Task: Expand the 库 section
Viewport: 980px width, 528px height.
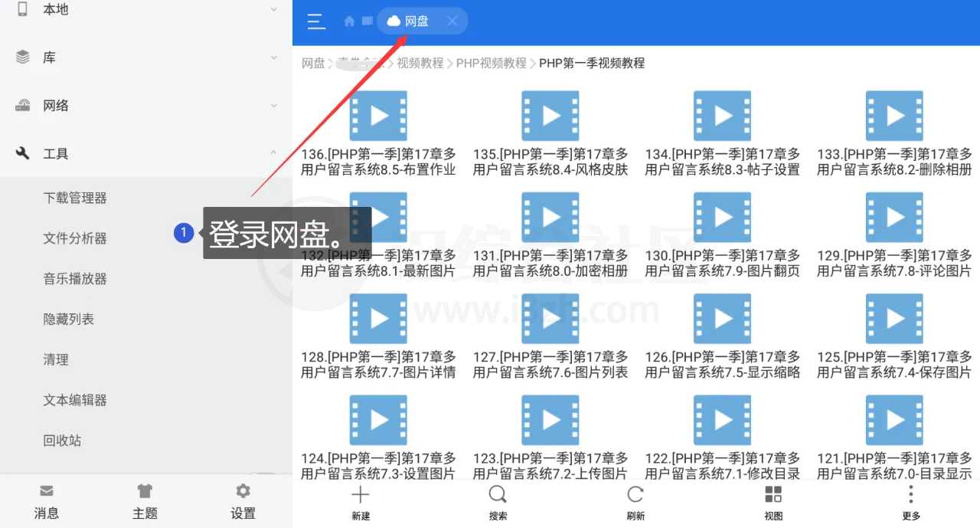Action: click(x=274, y=57)
